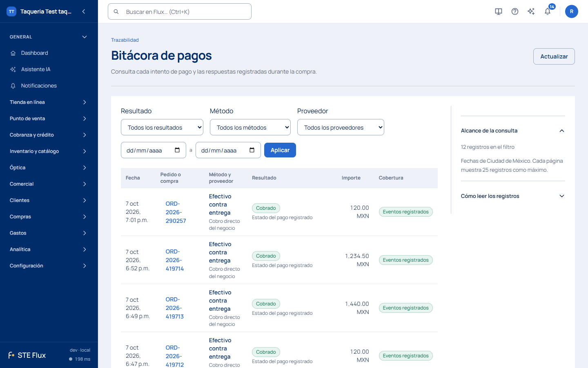Click the start date input field
This screenshot has width=588, height=368.
tap(154, 150)
